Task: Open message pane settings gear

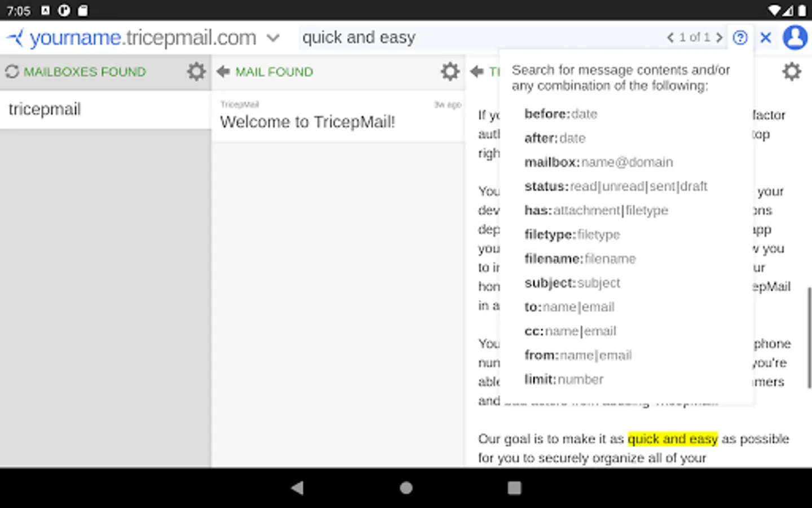Action: point(792,72)
